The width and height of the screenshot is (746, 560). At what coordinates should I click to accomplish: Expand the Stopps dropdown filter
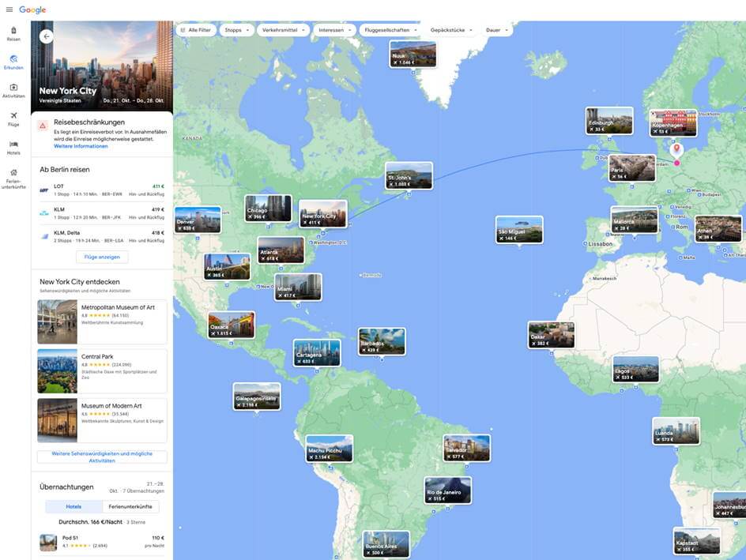[x=236, y=30]
